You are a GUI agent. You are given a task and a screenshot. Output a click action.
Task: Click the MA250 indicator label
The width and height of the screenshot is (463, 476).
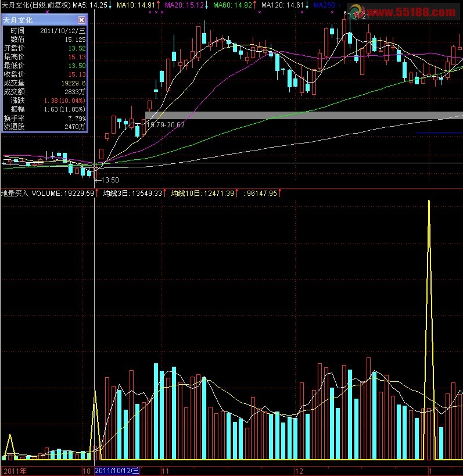pos(326,5)
